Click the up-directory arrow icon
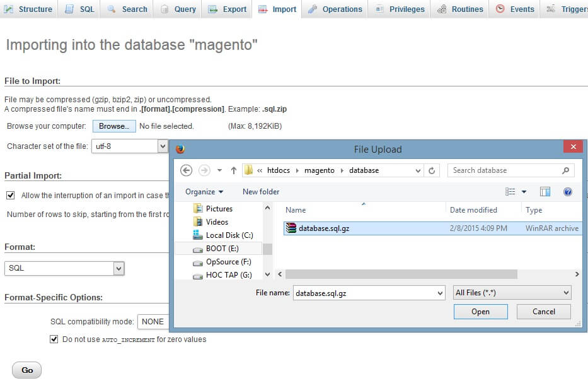Screen dimensions: 588x383 point(234,170)
